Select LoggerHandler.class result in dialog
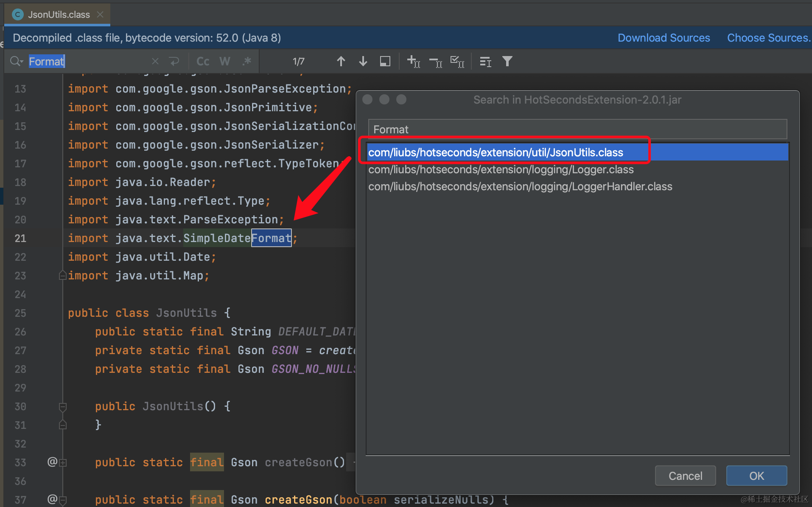This screenshot has width=812, height=507. tap(577, 186)
